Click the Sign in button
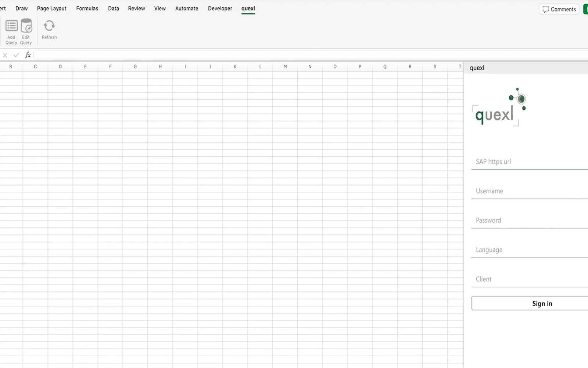 click(530, 304)
